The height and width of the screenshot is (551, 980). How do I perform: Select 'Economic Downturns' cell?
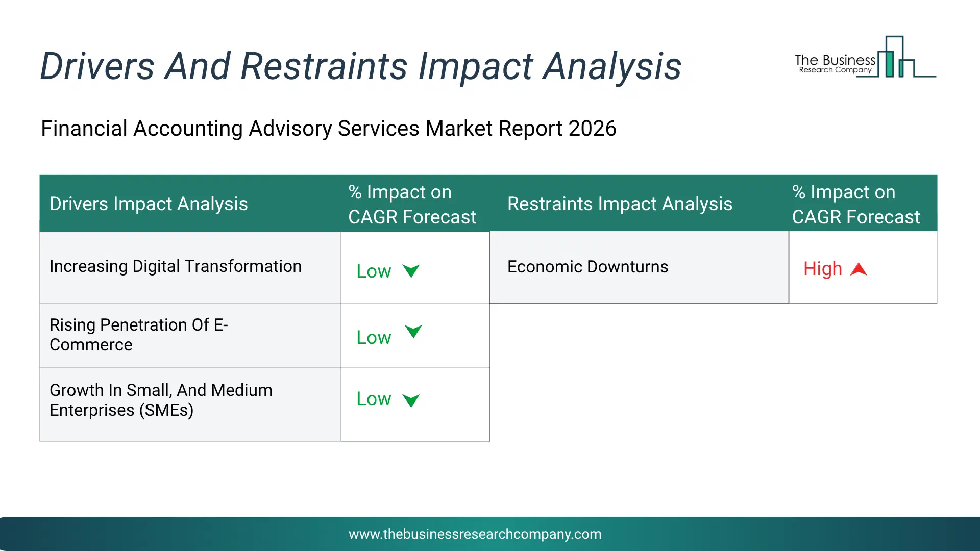[x=639, y=267]
